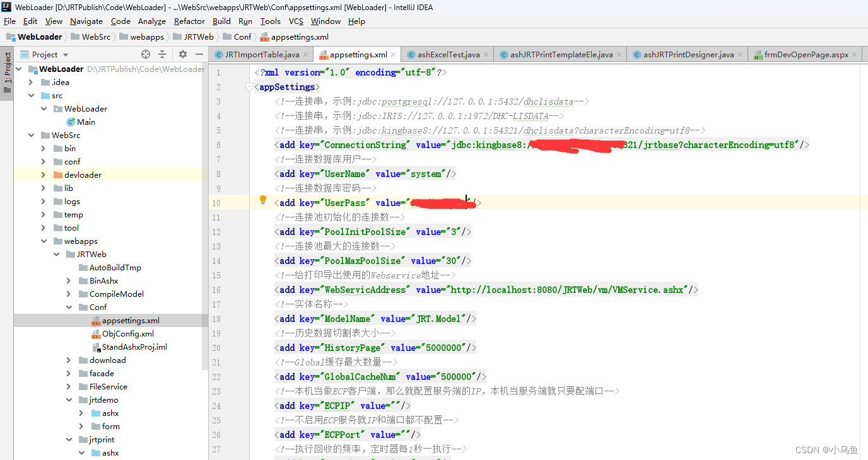The width and height of the screenshot is (868, 460).
Task: Hide the Project tool window
Action: tap(199, 54)
